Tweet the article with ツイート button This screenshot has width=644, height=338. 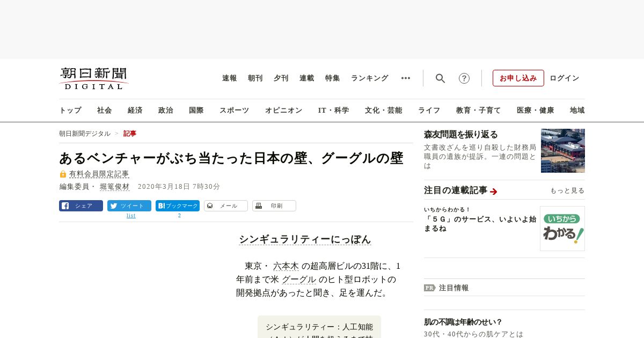(129, 205)
